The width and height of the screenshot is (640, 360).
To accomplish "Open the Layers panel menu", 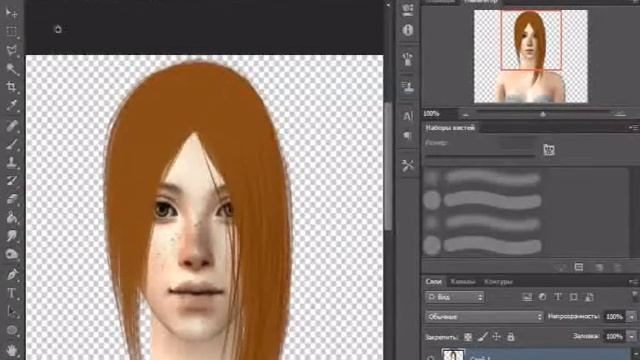I will (x=634, y=282).
